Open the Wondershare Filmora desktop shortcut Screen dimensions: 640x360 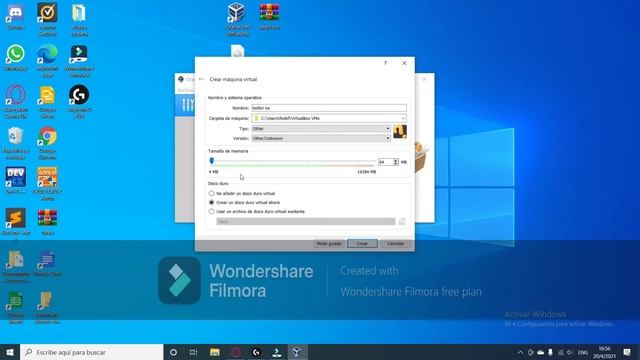click(x=79, y=60)
